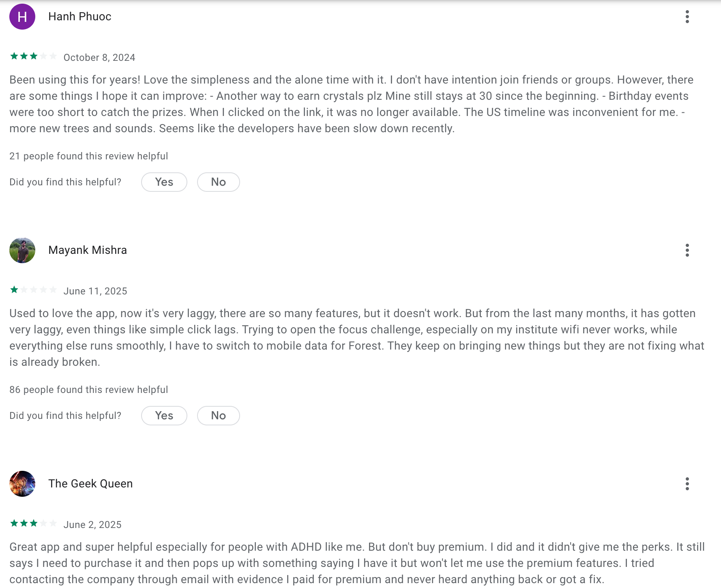Open options menu for Hanh Phuoc's review
The width and height of the screenshot is (721, 588).
point(687,17)
